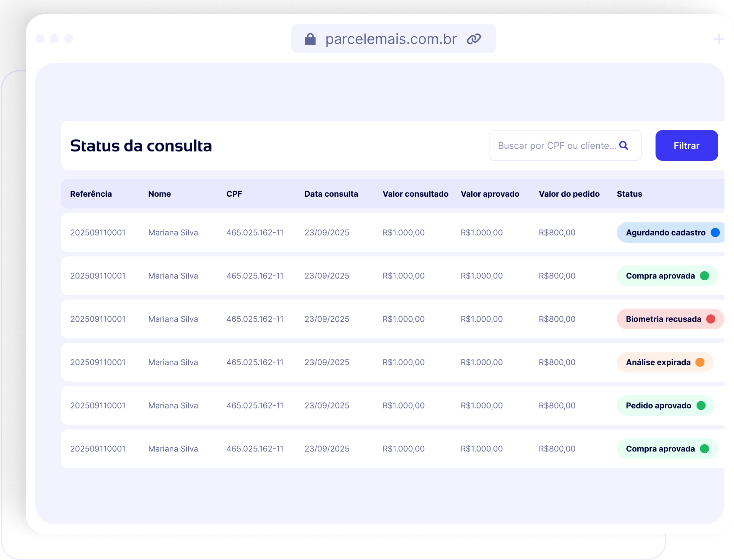Click CPF 465.025.162-11 in 'Análise expirada' row

point(255,362)
